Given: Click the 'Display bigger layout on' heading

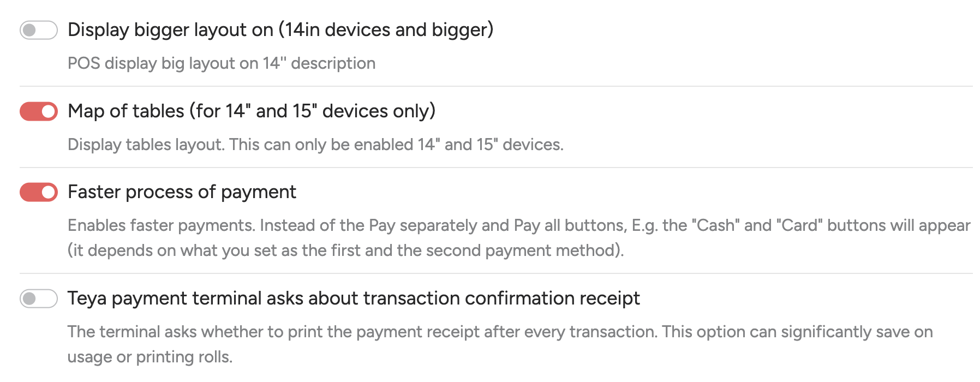Looking at the screenshot, I should (x=280, y=29).
